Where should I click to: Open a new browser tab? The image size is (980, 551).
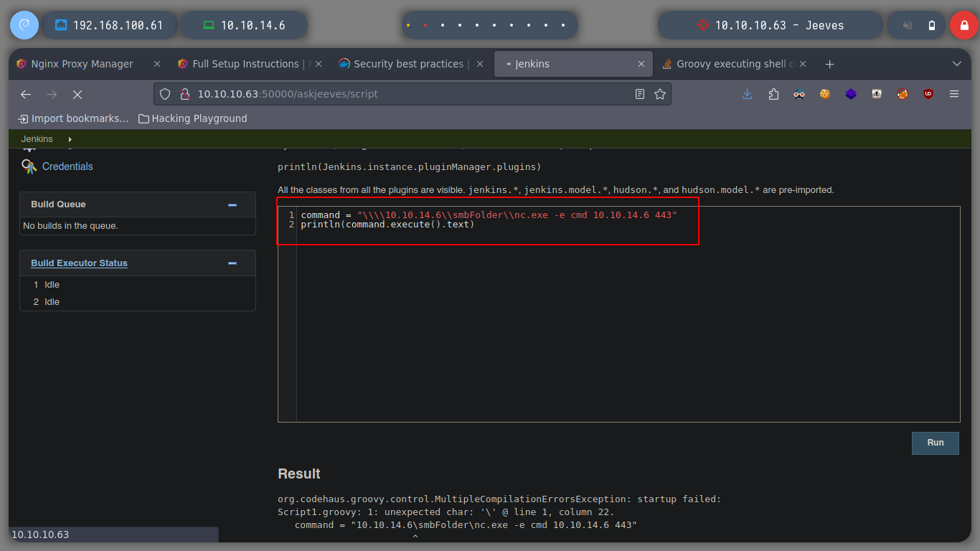pyautogui.click(x=830, y=64)
